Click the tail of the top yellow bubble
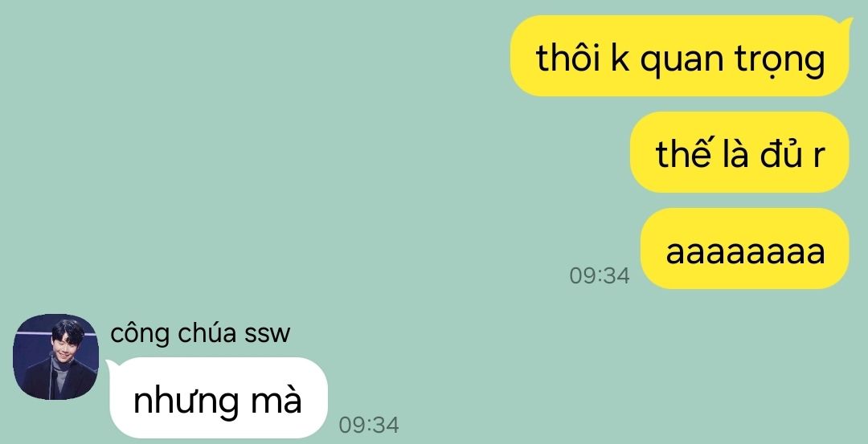This screenshot has height=444, width=868. pos(845,22)
